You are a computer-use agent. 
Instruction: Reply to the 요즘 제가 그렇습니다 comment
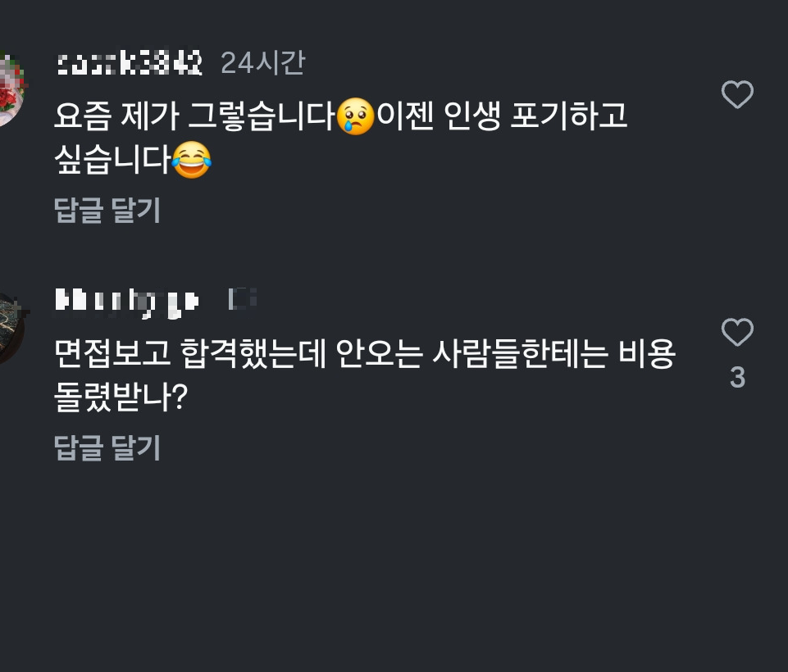(107, 211)
